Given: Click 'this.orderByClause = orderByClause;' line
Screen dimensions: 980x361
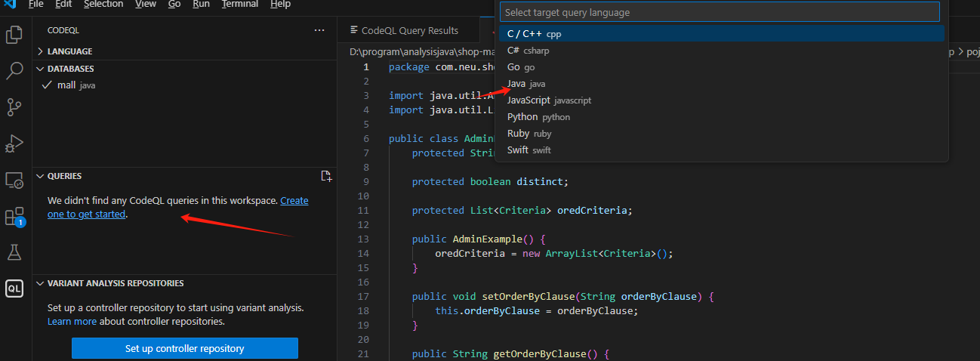Looking at the screenshot, I should (537, 310).
